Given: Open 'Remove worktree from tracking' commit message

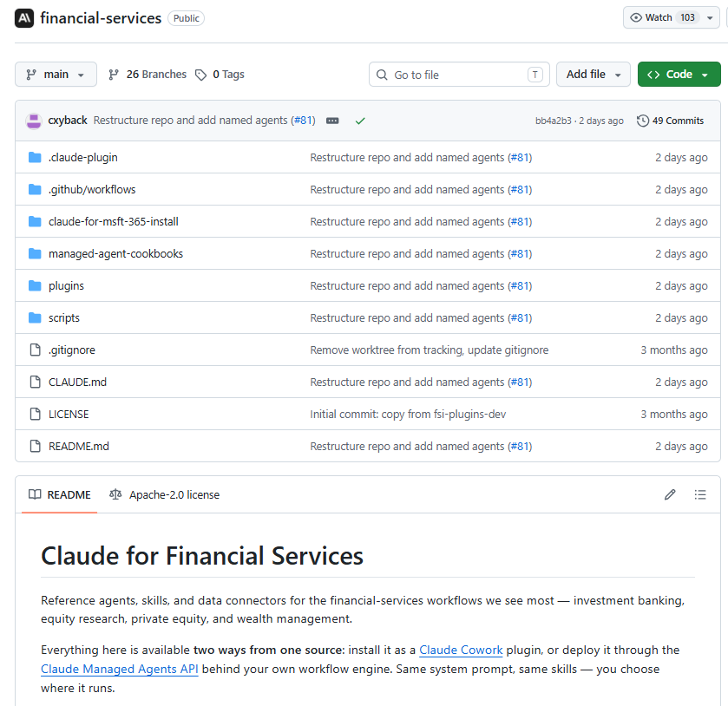Looking at the screenshot, I should pyautogui.click(x=429, y=350).
